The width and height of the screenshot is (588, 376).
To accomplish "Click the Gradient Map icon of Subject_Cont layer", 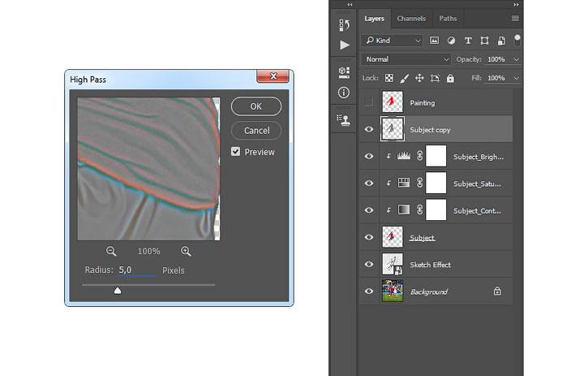I will [x=404, y=210].
